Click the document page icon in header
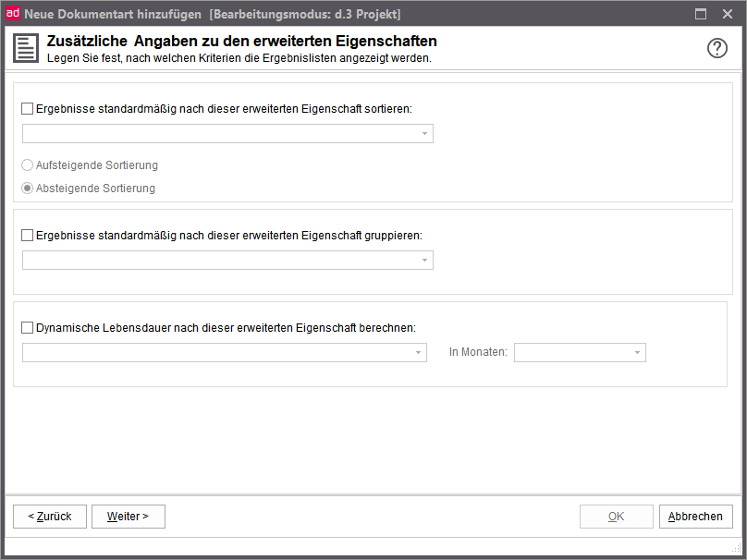Viewport: 747px width, 560px height. click(x=27, y=49)
